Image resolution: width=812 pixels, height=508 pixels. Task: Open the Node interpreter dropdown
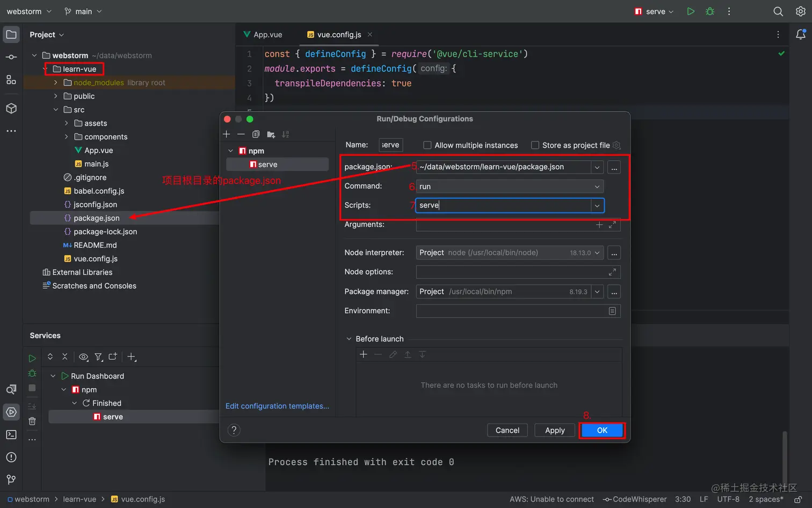pyautogui.click(x=597, y=253)
